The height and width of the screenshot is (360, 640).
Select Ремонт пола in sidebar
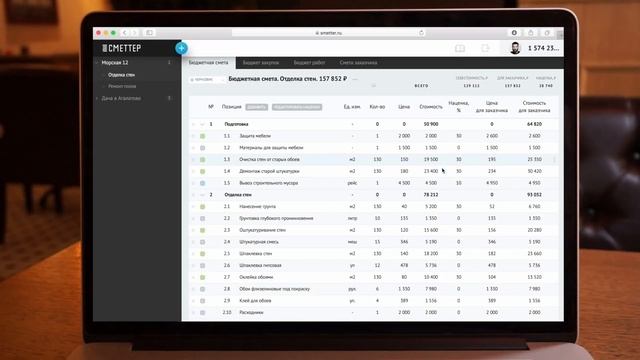pyautogui.click(x=122, y=87)
